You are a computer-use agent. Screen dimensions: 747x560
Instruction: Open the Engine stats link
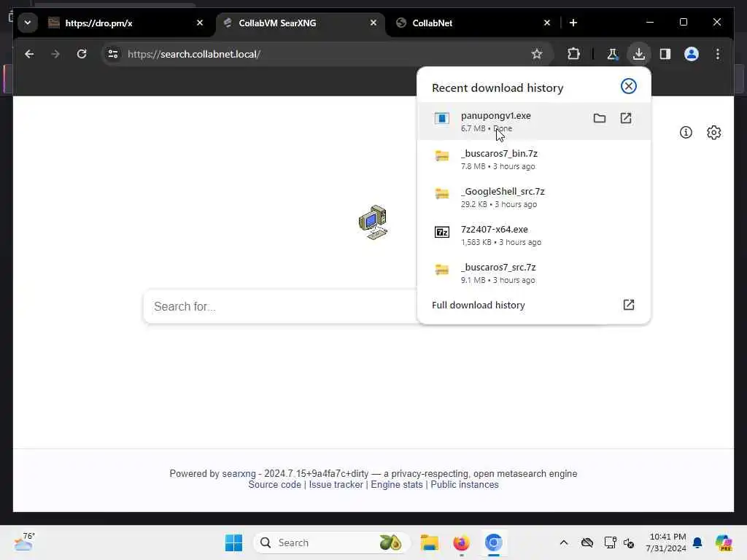point(396,485)
